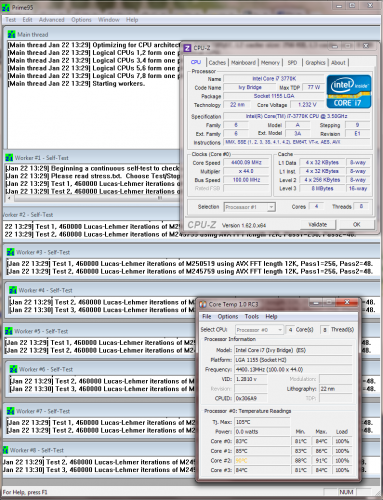Click the processor name Intel Core i7 3770K
The height and width of the screenshot is (500, 383).
pos(274,79)
